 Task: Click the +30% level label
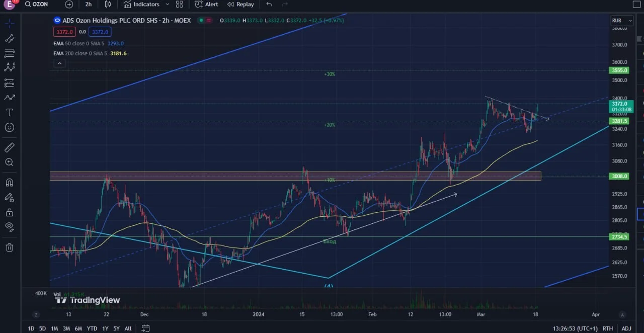pyautogui.click(x=330, y=74)
